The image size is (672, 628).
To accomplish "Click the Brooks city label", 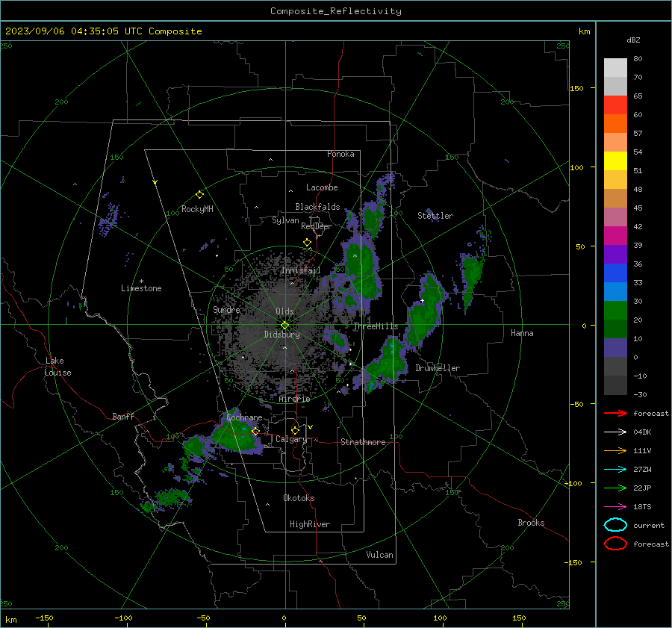I will click(x=531, y=523).
